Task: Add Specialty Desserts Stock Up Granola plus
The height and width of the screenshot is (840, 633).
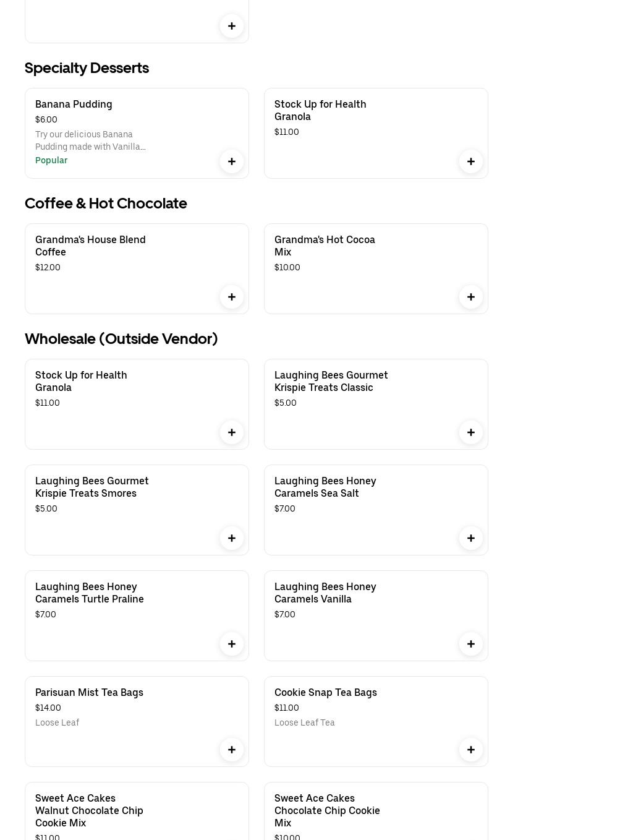Action: (x=471, y=161)
